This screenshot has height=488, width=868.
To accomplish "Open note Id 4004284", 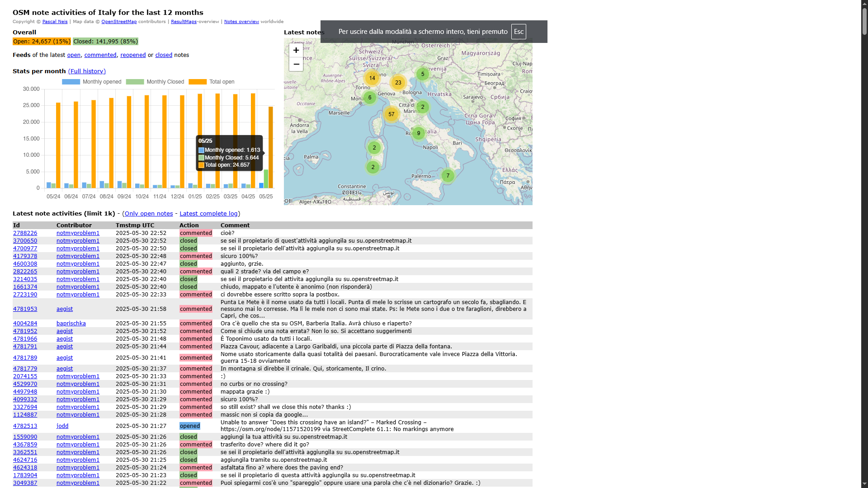I will (25, 324).
